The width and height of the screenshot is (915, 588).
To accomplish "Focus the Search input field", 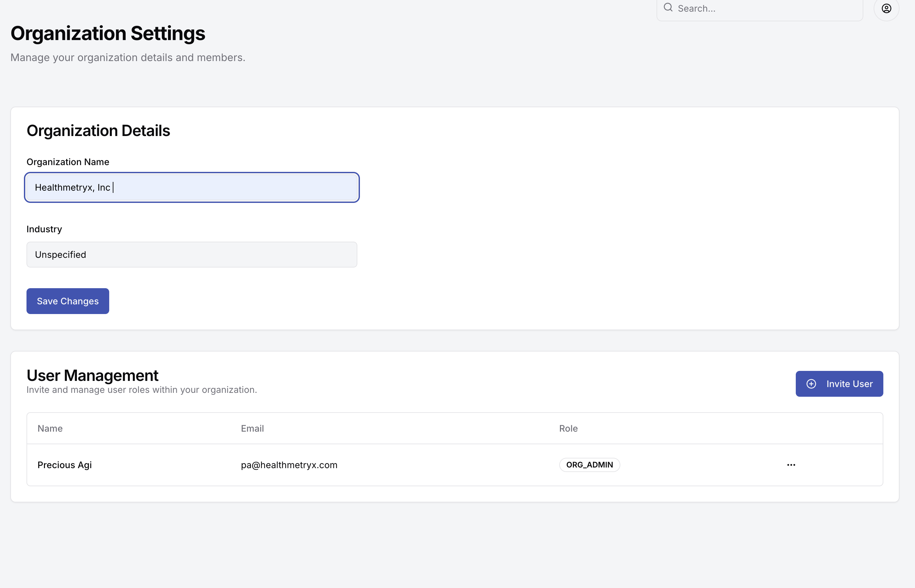I will (763, 8).
